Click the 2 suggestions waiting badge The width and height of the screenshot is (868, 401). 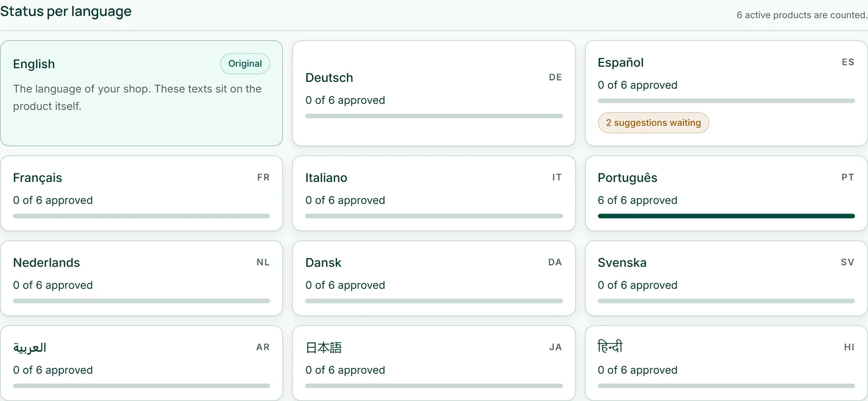point(653,122)
